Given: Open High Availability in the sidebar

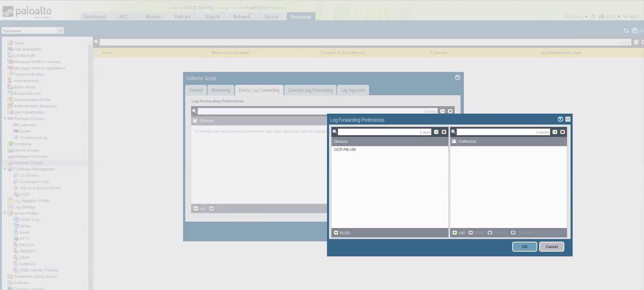Looking at the screenshot, I should click(27, 49).
